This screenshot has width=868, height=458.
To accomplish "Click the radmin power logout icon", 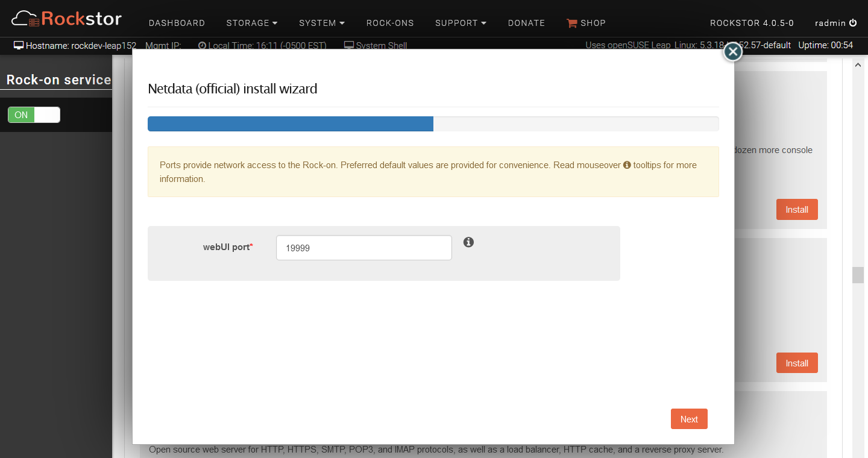I will [x=853, y=23].
